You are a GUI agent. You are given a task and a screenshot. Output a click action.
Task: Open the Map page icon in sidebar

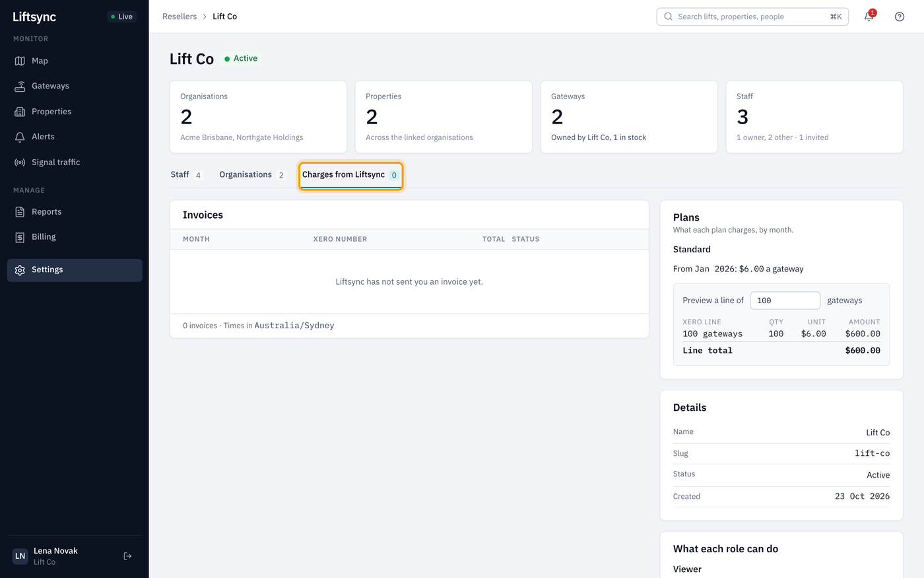coord(20,61)
